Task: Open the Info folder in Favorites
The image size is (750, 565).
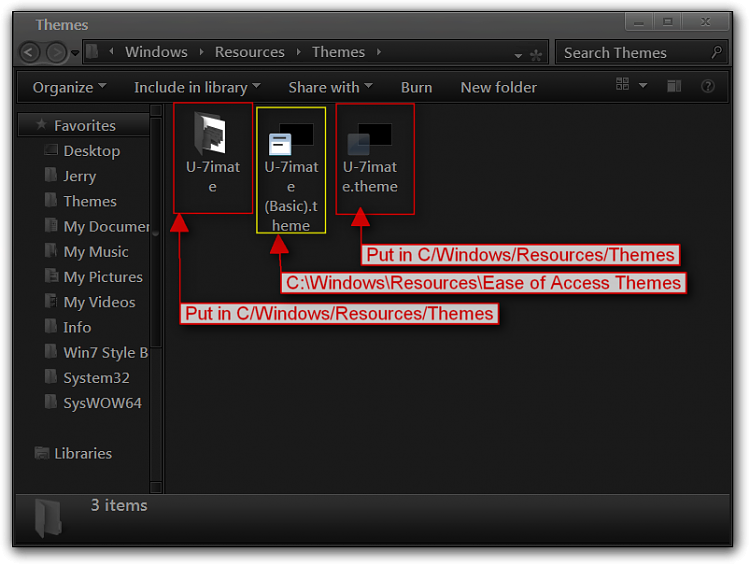Action: (77, 327)
